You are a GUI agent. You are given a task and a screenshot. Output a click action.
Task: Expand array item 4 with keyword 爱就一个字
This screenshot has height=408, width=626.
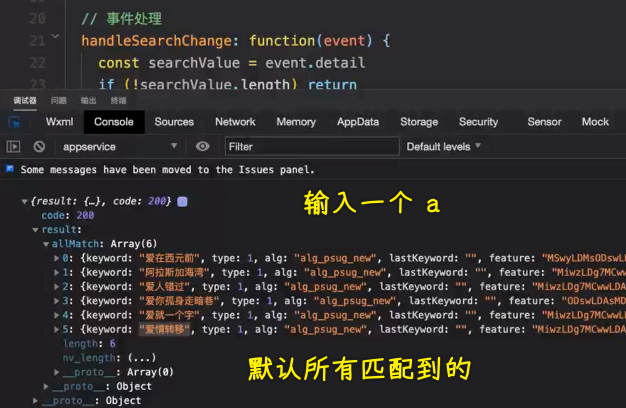pos(57,315)
